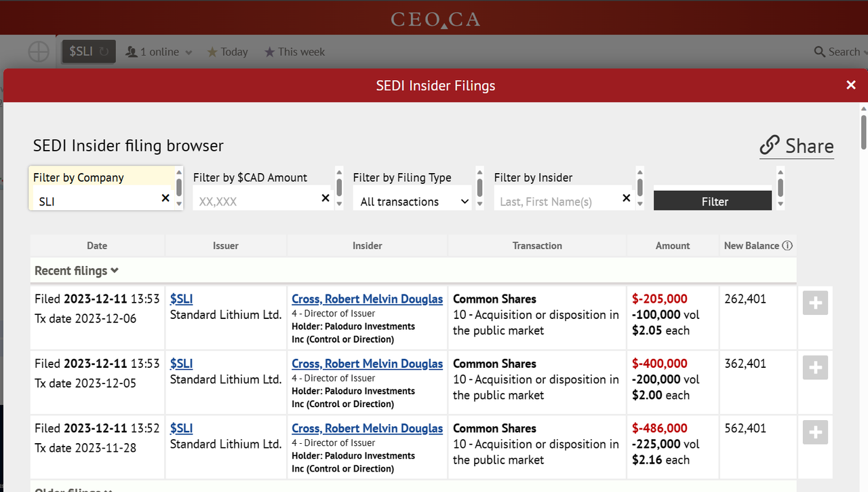Clear the SLI company filter
This screenshot has height=492, width=868.
point(165,197)
